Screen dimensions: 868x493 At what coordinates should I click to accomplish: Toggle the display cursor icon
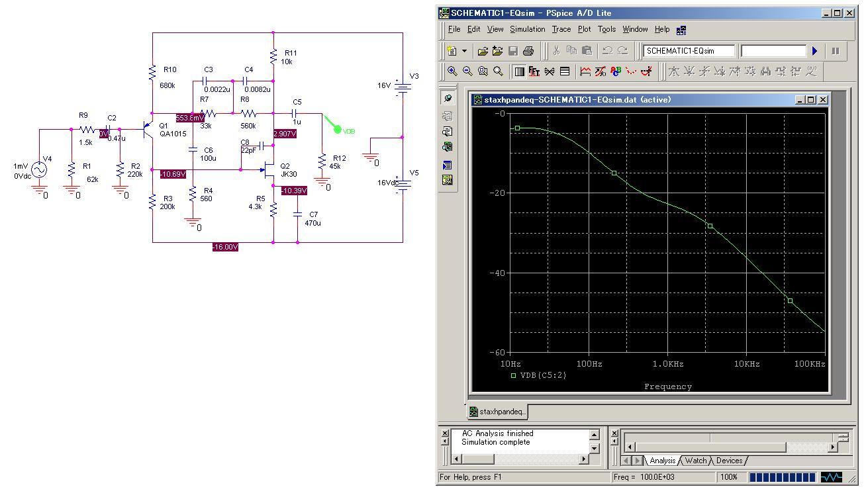[x=646, y=71]
